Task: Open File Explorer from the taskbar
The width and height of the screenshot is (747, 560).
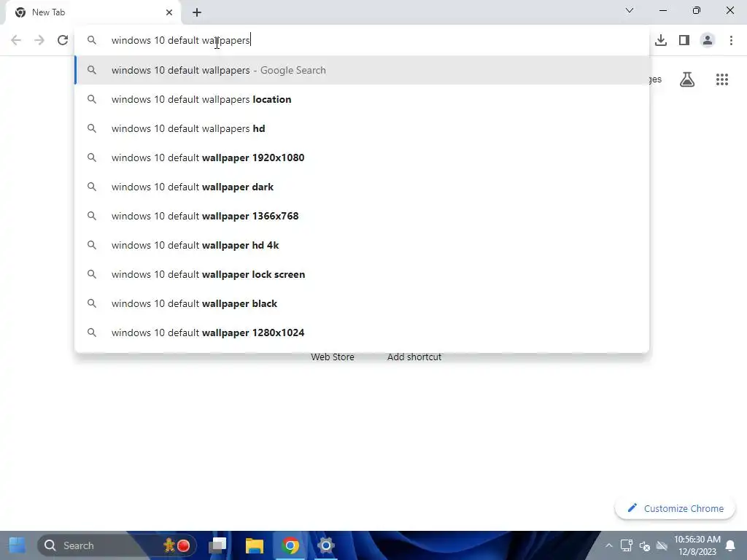Action: pyautogui.click(x=255, y=545)
